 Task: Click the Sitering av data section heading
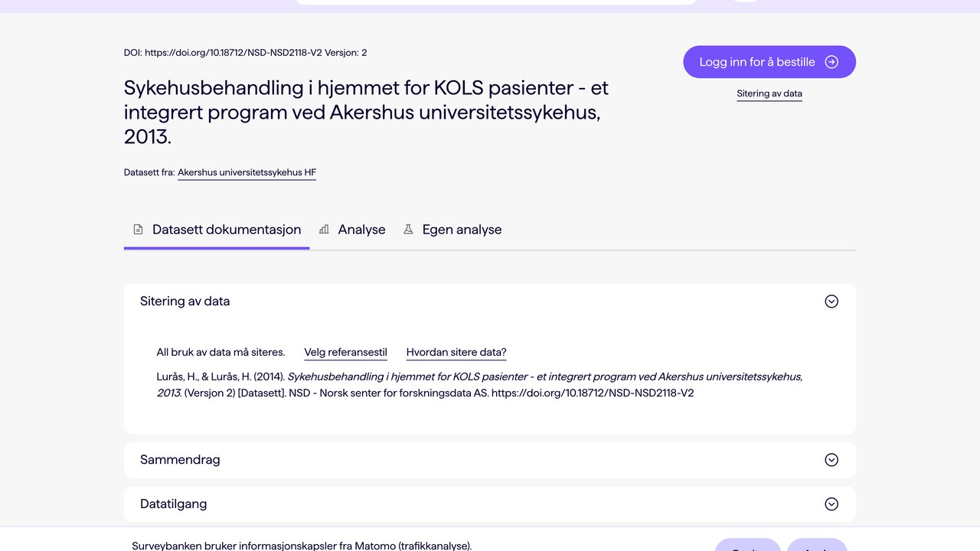(x=185, y=302)
